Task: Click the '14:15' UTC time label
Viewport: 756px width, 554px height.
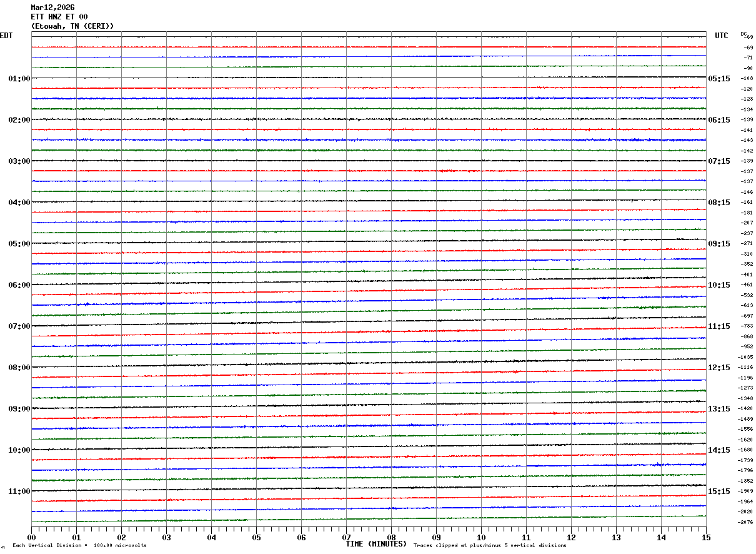Action: (719, 450)
